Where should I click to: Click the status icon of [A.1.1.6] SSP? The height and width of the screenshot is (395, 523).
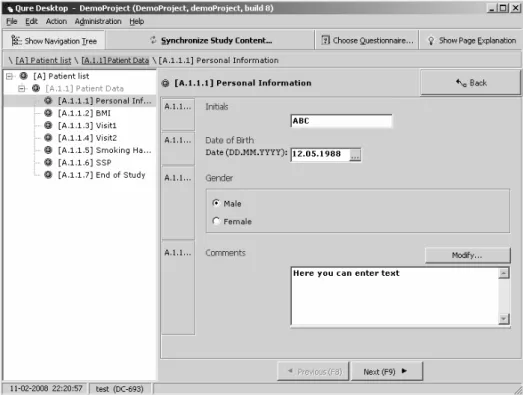pos(48,162)
